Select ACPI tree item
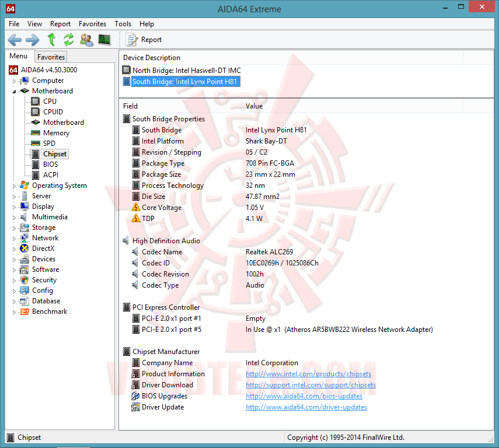The width and height of the screenshot is (499, 448). coord(45,174)
